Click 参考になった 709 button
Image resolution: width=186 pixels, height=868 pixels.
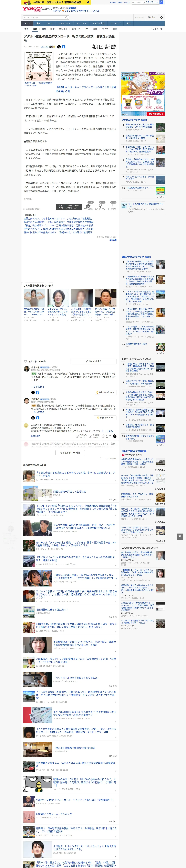[105, 393]
